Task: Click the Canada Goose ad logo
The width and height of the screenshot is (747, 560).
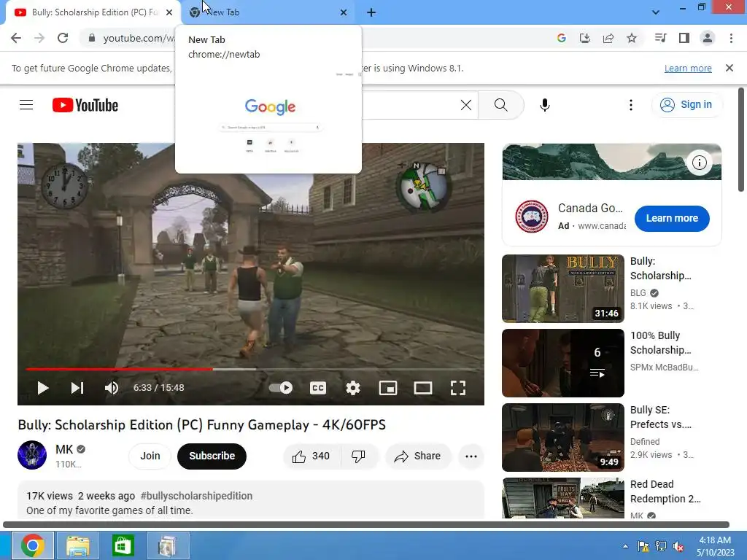Action: pos(531,216)
